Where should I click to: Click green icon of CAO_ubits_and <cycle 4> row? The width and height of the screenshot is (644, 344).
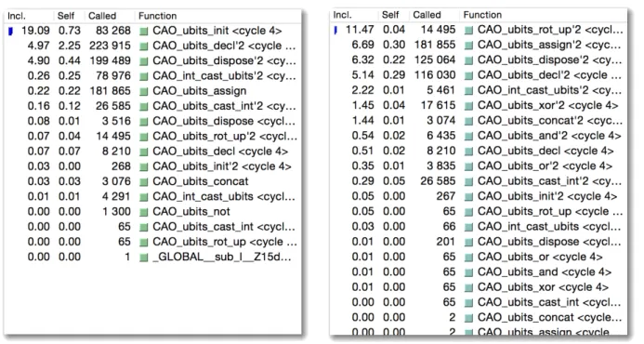coord(468,273)
